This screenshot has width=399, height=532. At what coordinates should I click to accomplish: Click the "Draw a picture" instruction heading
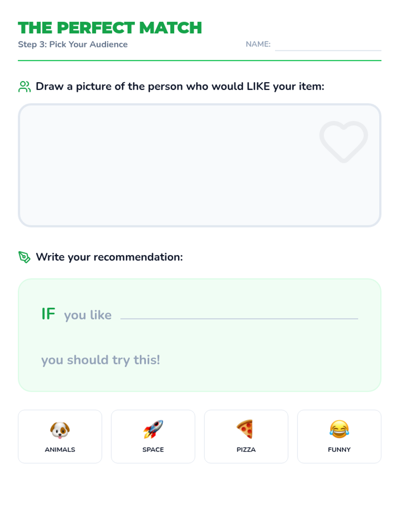tap(180, 86)
